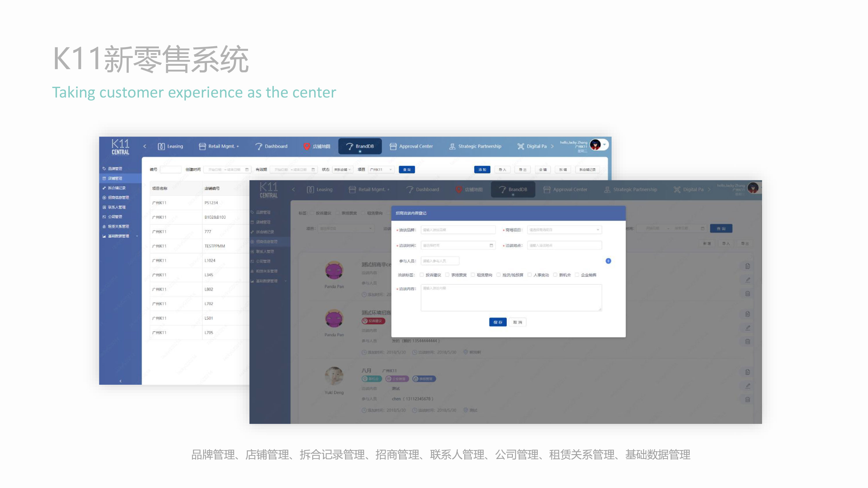Image resolution: width=868 pixels, height=488 pixels.
Task: Check 企业销售 checkbox in dialog
Action: 577,275
